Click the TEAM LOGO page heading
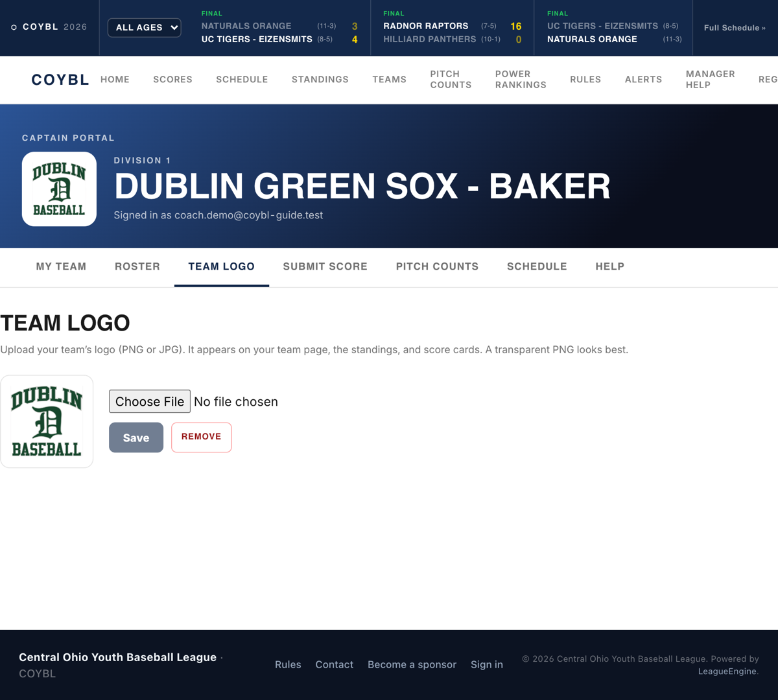Screen dimensions: 778x700 (x=65, y=323)
